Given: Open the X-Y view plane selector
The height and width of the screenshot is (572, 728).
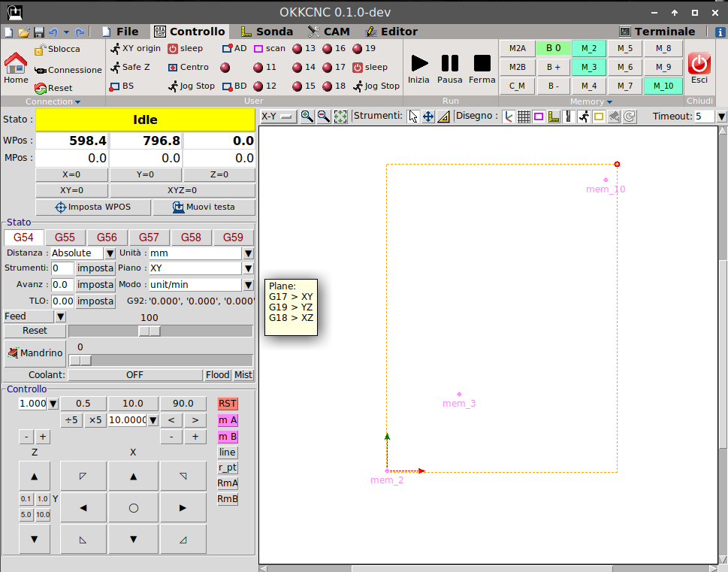Looking at the screenshot, I should click(278, 117).
